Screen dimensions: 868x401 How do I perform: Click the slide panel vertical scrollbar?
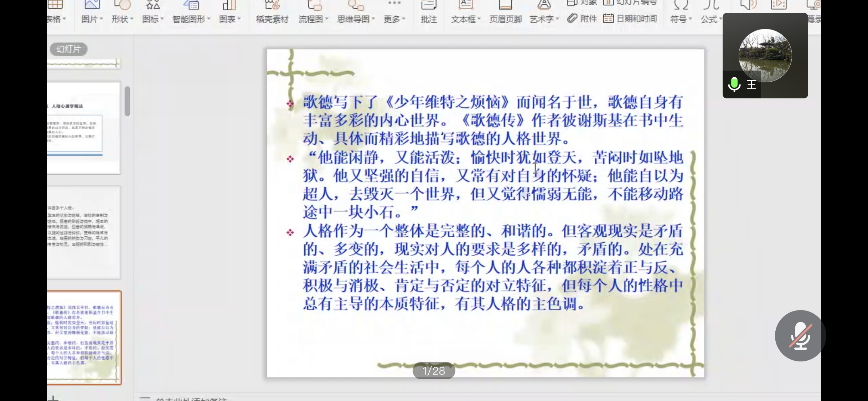[x=127, y=102]
